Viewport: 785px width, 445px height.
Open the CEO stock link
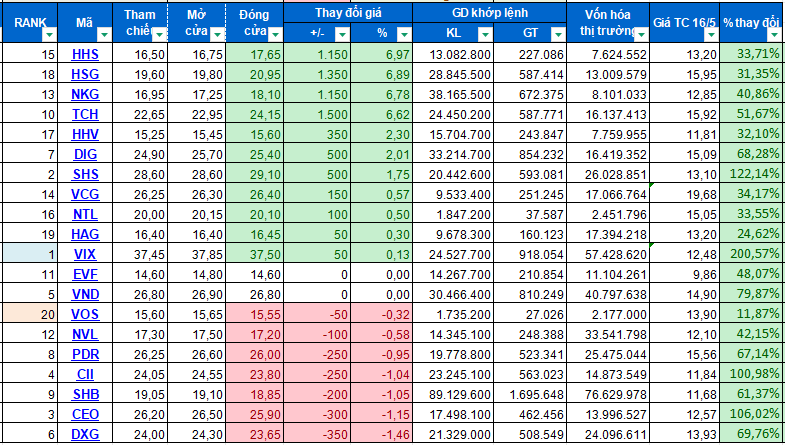(85, 414)
